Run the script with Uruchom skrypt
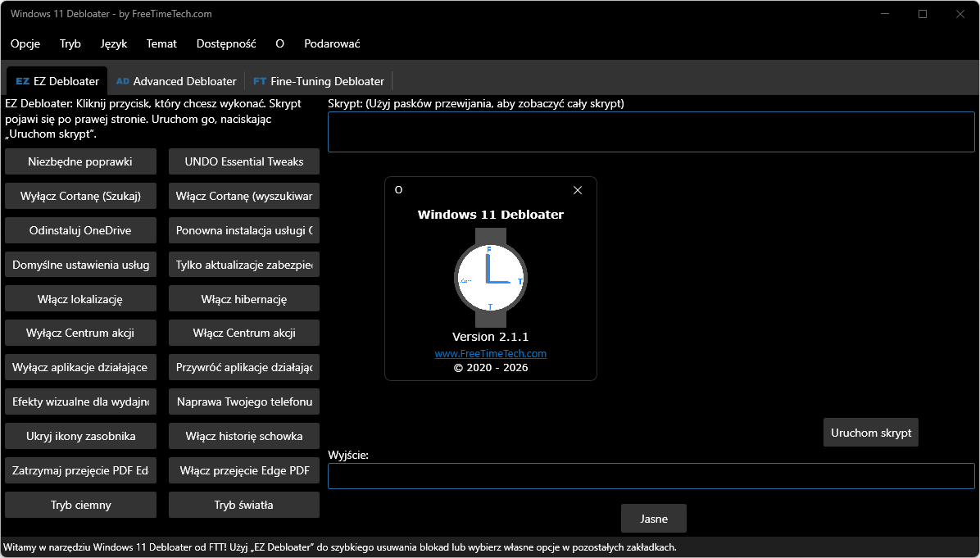The height and width of the screenshot is (558, 980). tap(871, 433)
